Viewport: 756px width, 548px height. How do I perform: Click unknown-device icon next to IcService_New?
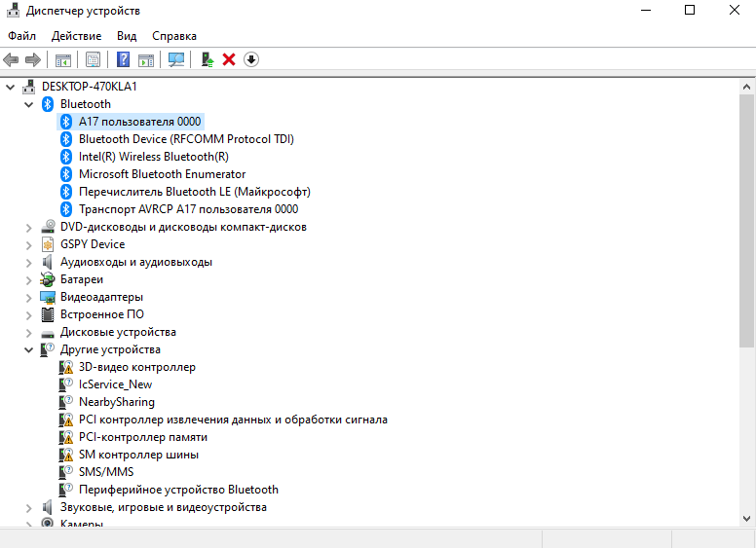tap(66, 384)
